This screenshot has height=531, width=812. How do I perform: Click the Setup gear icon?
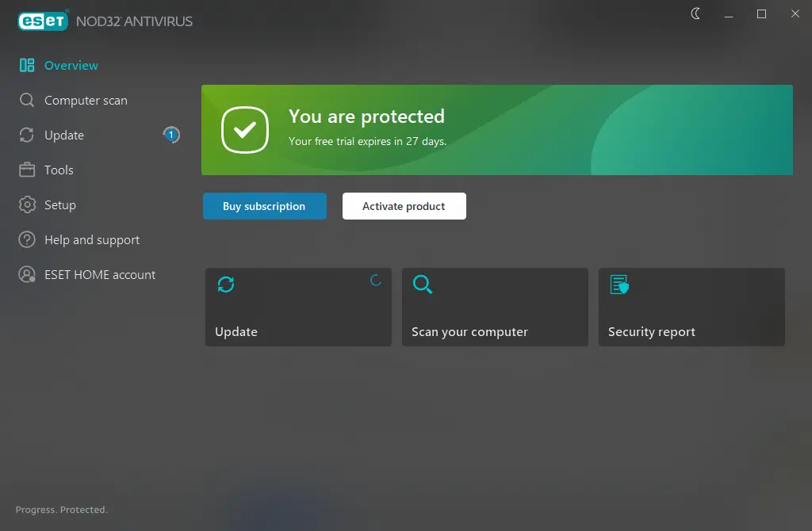[x=27, y=204]
